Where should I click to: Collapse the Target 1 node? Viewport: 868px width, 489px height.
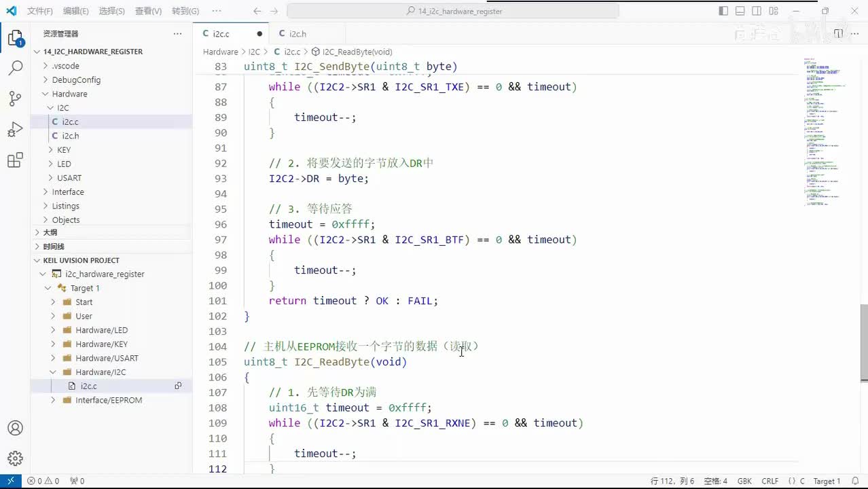click(85, 288)
